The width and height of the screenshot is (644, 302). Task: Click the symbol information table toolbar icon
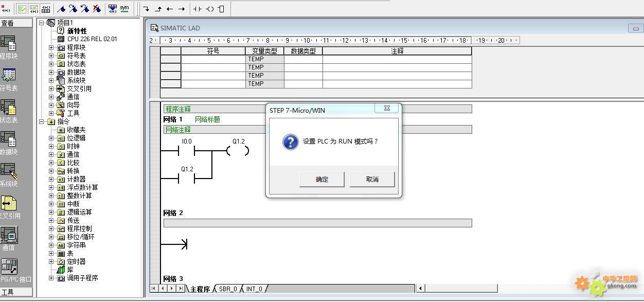46,9
